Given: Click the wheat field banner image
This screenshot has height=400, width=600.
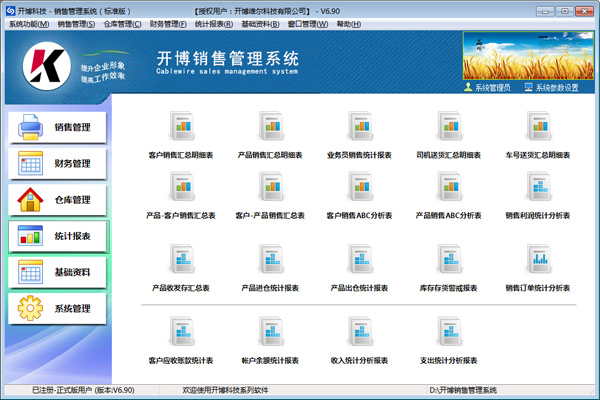Looking at the screenshot, I should [x=528, y=56].
